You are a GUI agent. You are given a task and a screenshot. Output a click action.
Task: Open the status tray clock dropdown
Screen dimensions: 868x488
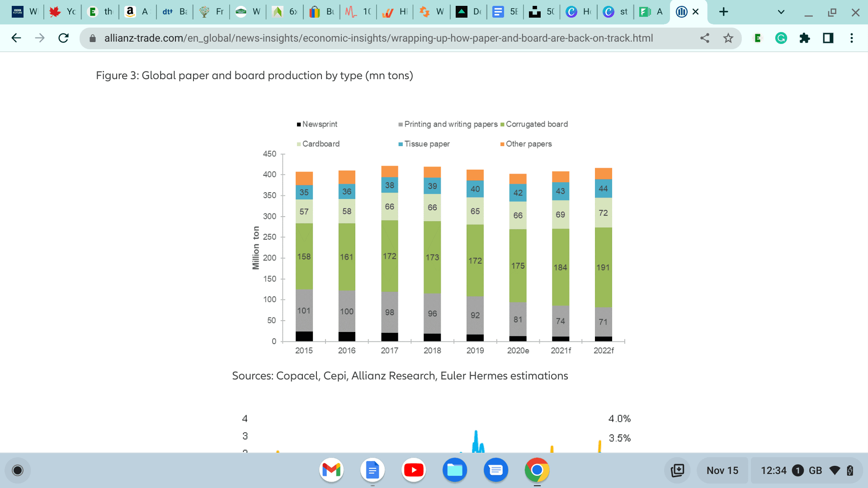pos(774,470)
